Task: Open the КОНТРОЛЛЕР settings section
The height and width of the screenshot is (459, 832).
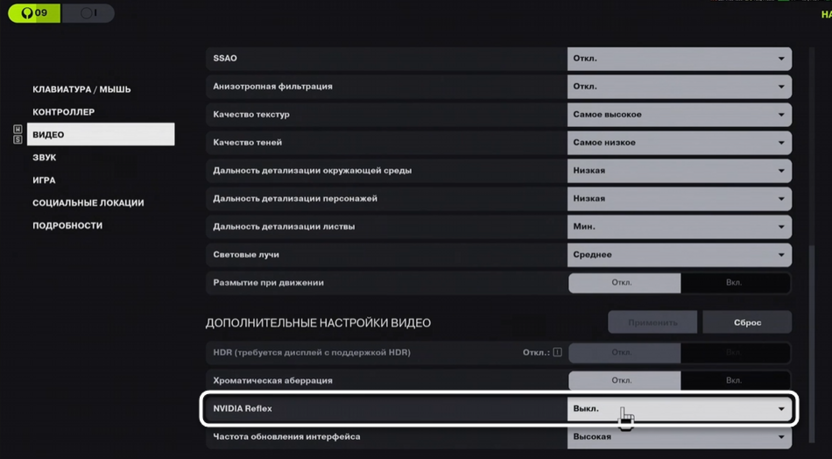Action: tap(64, 112)
